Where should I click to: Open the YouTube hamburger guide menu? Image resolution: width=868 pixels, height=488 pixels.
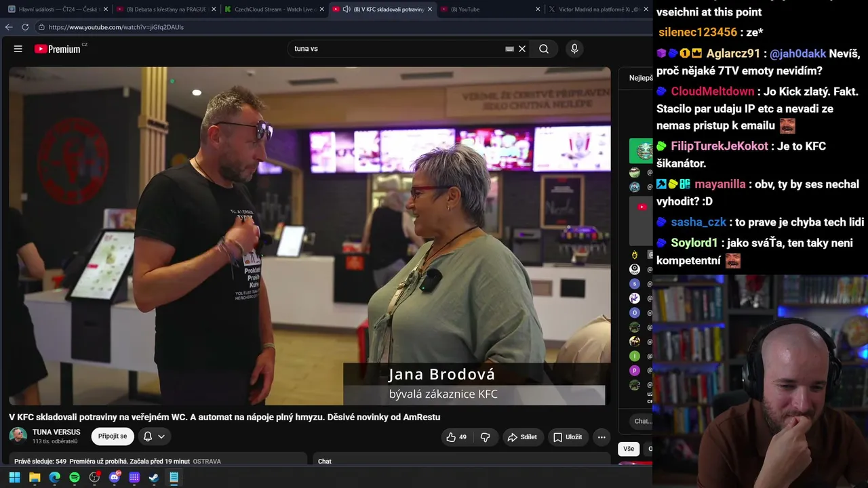[18, 49]
